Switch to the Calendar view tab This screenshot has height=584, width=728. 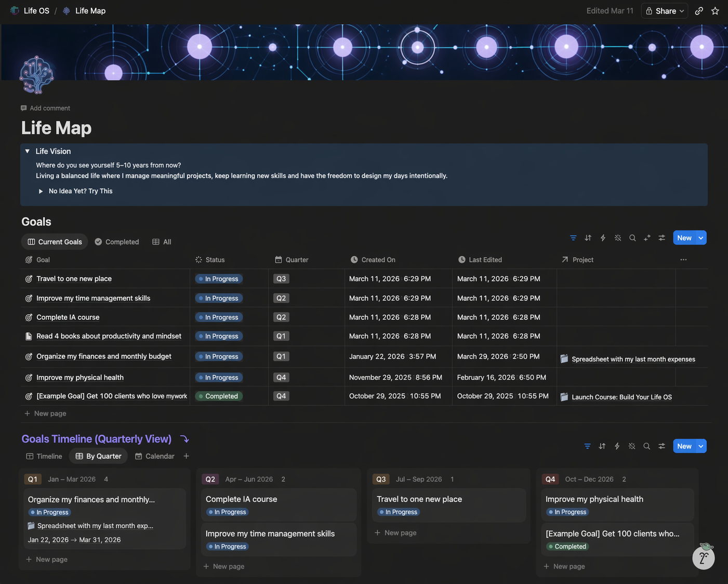click(155, 456)
